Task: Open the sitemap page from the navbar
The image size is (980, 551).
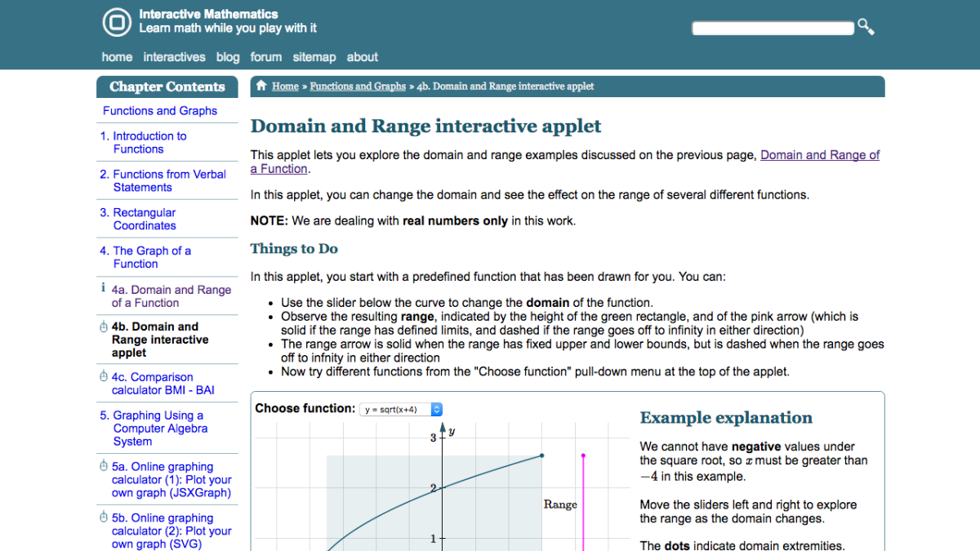Action: (x=314, y=56)
